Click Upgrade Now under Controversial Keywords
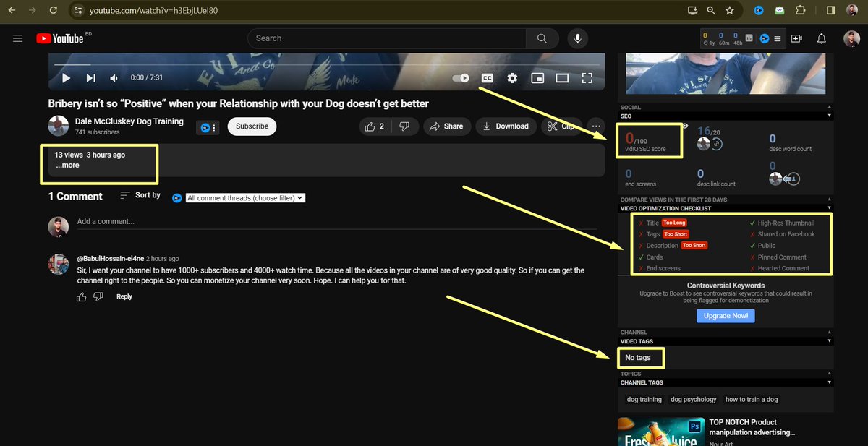Image resolution: width=868 pixels, height=446 pixels. (726, 315)
